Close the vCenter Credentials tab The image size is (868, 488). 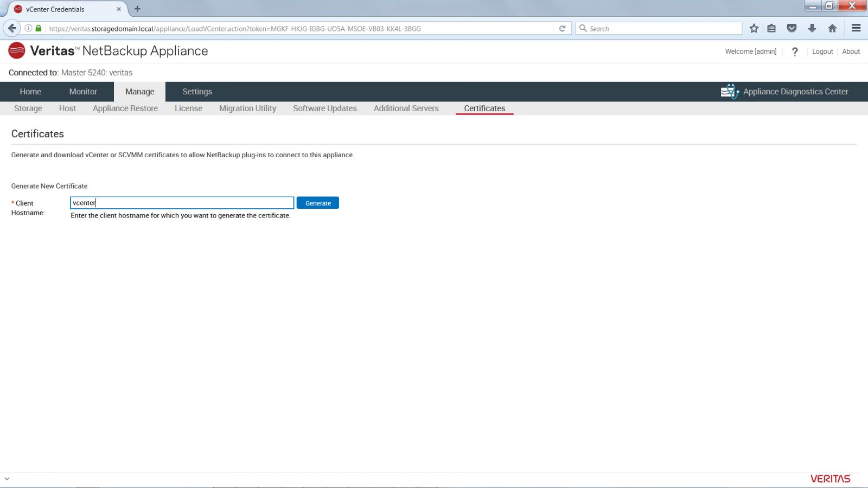(119, 9)
